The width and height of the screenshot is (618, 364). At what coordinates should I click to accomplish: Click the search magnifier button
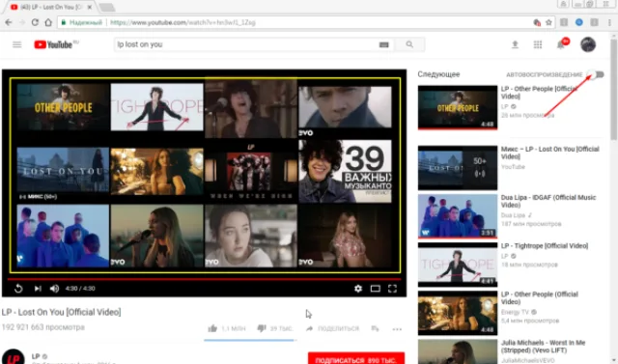(x=409, y=44)
